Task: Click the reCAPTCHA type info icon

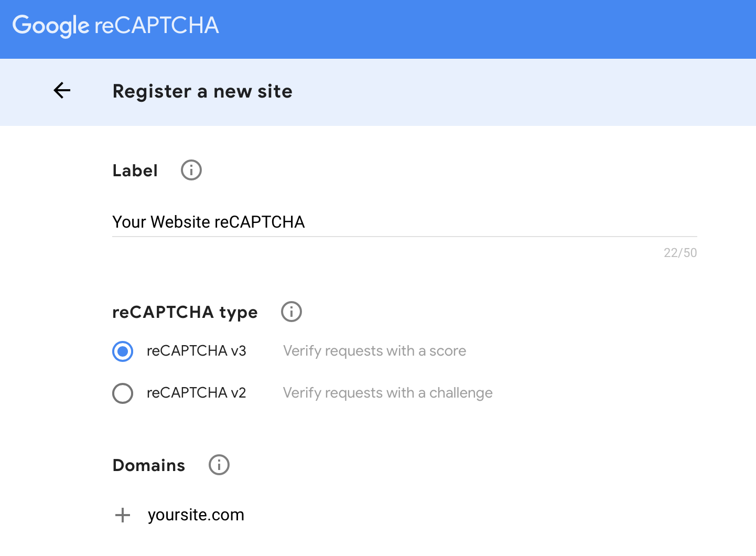Action: [291, 312]
